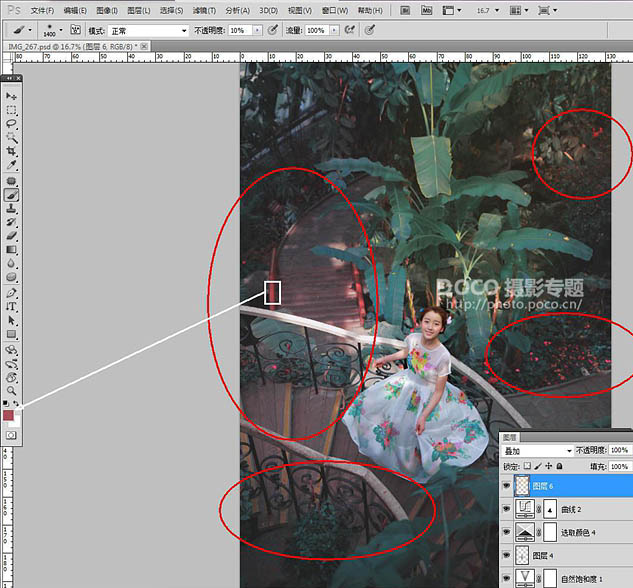Select the Pen tool
Image resolution: width=633 pixels, height=588 pixels.
pos(11,293)
